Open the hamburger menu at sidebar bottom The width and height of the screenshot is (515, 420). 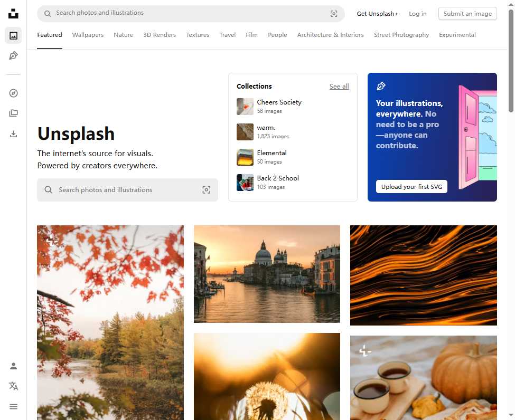click(x=13, y=406)
